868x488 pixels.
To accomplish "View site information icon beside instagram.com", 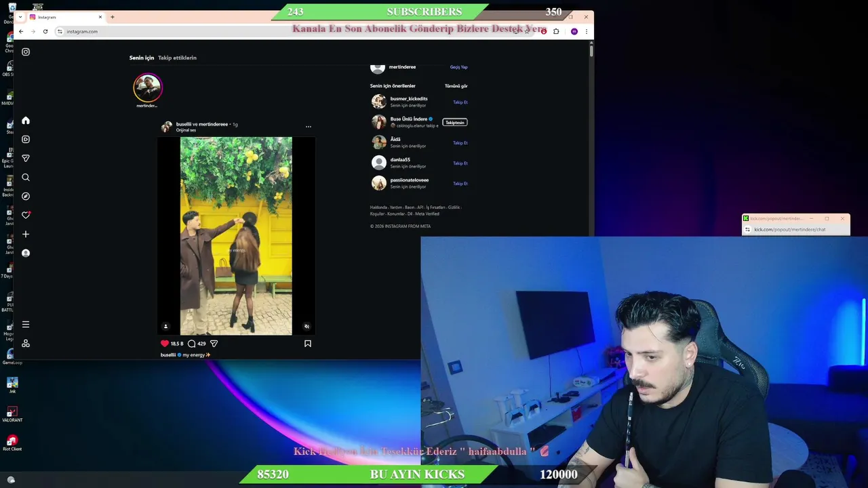I will (x=60, y=31).
